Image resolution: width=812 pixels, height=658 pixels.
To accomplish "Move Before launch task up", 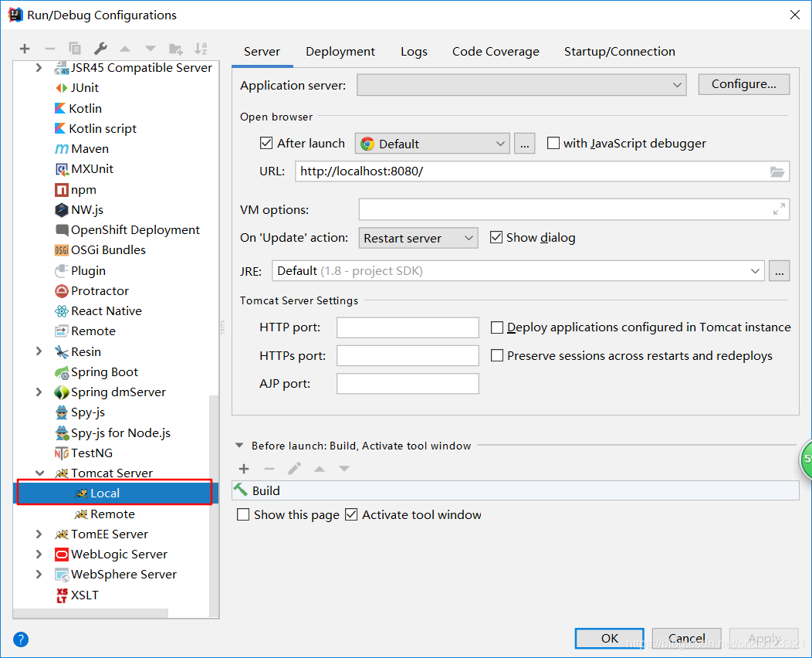I will pyautogui.click(x=320, y=469).
